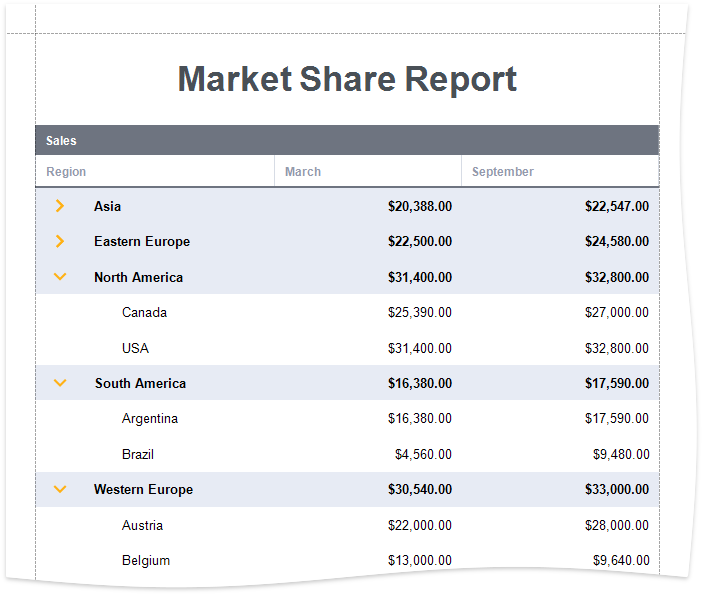Select the Belgium row label
703x596 pixels.
tap(146, 561)
